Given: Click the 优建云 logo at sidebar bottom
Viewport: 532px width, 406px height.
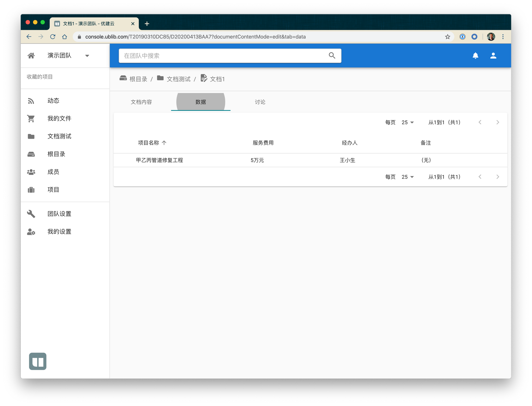Looking at the screenshot, I should 38,361.
